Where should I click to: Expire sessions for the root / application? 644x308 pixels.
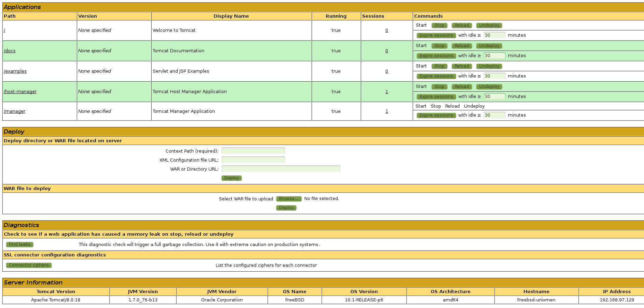click(x=436, y=35)
